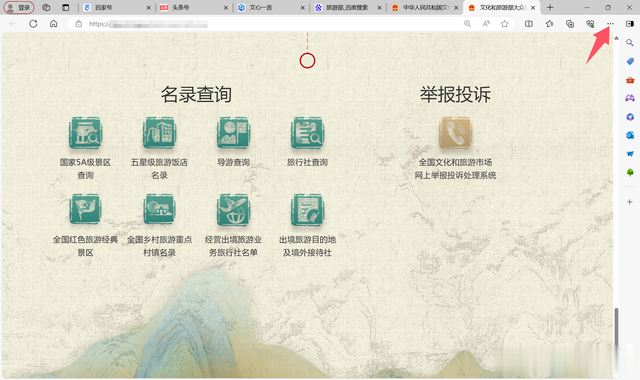Click the 登录 profile button

19,7
